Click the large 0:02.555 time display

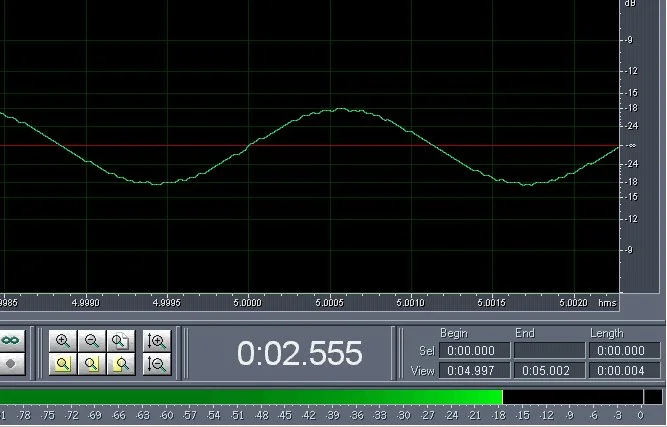[299, 353]
